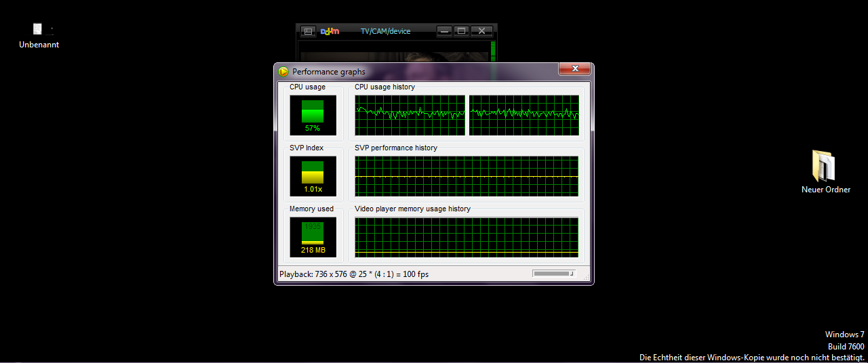Viewport: 868px width, 363px height.
Task: Click the TV/CAM/device title text
Action: coord(385,31)
